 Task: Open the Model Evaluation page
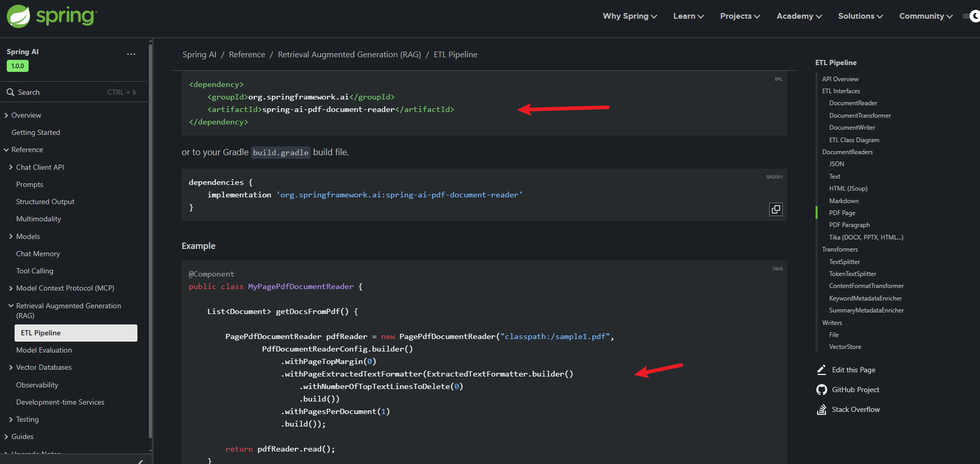click(x=44, y=350)
